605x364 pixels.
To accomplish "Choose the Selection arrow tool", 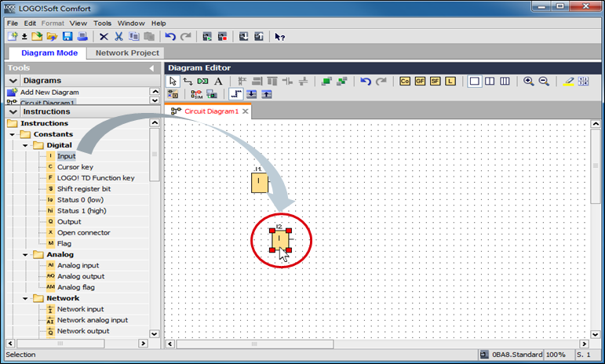I will coord(173,81).
